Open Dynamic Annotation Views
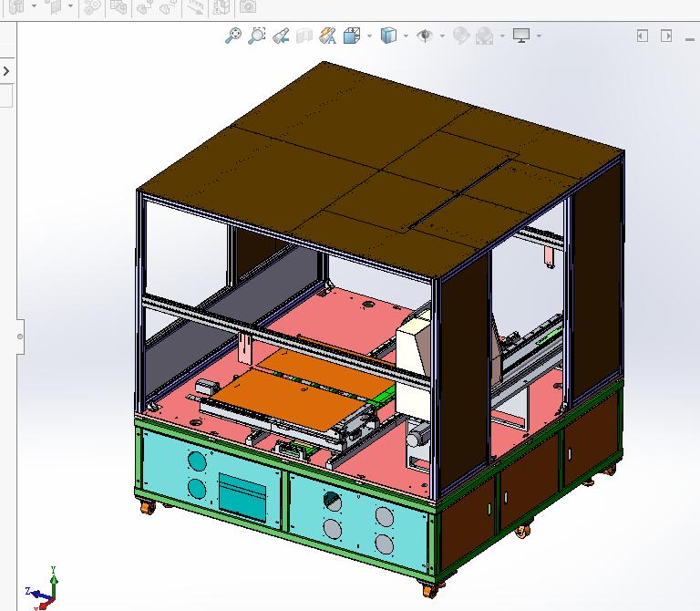This screenshot has width=700, height=611. click(328, 36)
